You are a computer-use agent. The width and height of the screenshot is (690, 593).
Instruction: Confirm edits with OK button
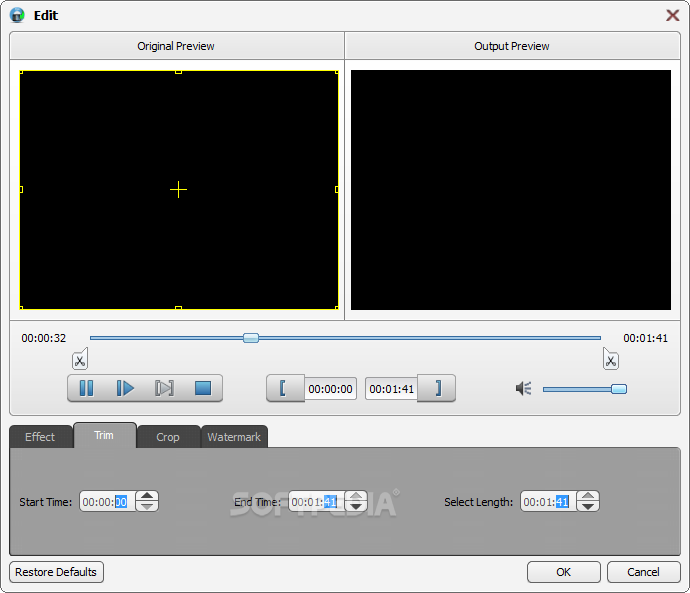[564, 572]
